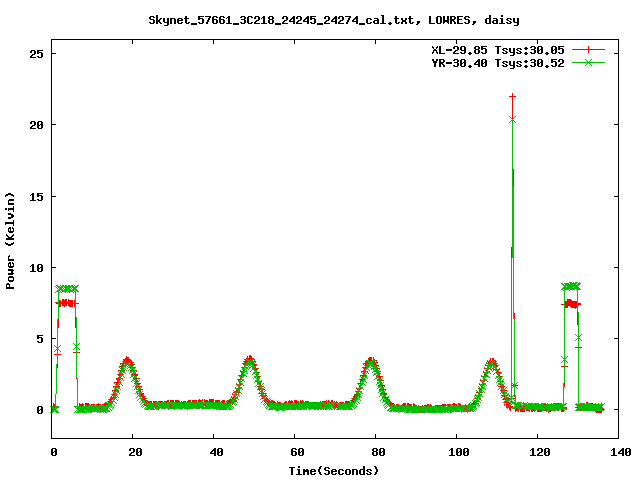Click the Gaussian peak near 79 seconds
Screen dimensions: 640x480
(x=371, y=360)
